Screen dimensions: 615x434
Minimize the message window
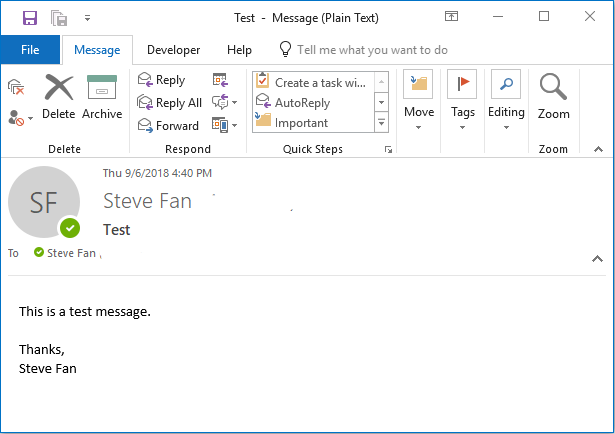[498, 16]
